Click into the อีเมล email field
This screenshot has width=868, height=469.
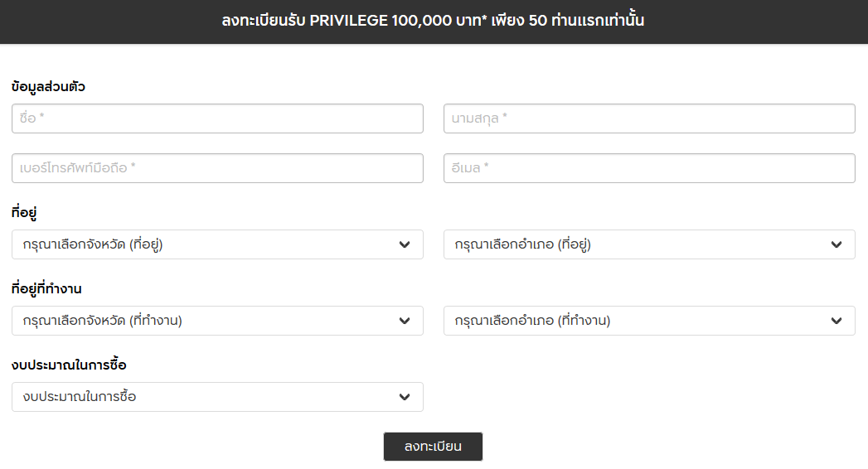[649, 168]
